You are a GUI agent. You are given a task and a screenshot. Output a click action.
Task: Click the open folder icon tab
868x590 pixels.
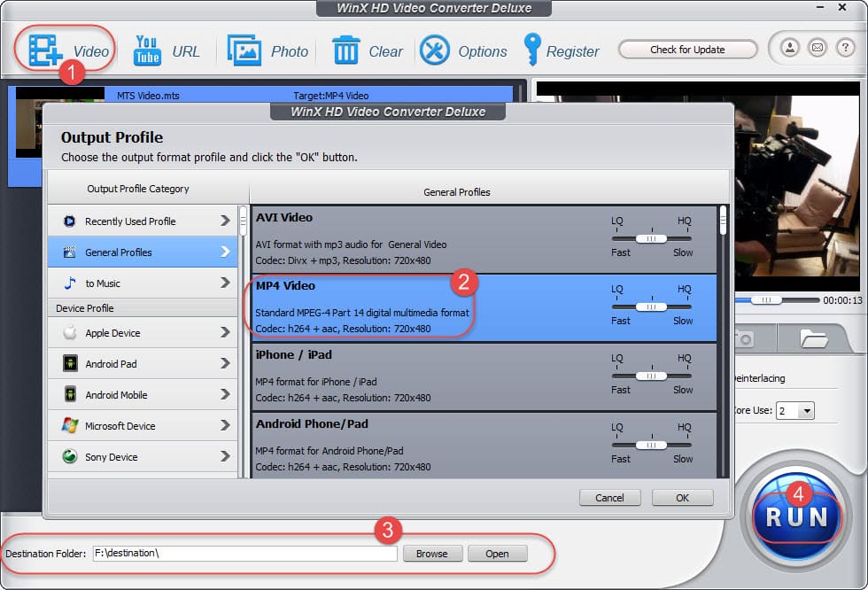[x=814, y=338]
